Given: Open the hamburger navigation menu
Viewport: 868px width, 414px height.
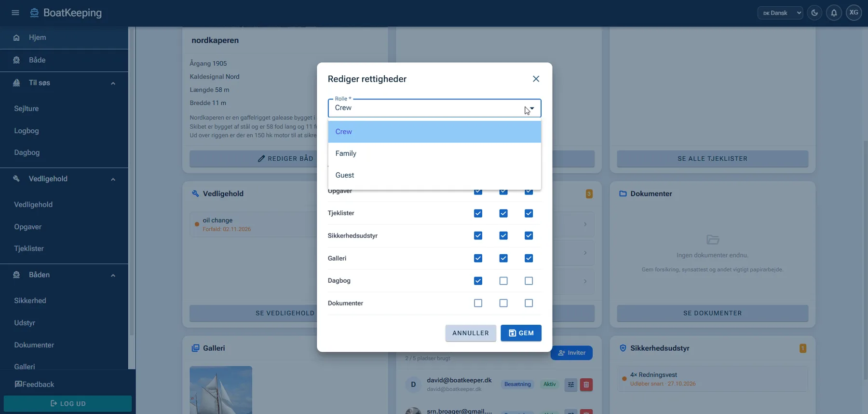Looking at the screenshot, I should (15, 13).
